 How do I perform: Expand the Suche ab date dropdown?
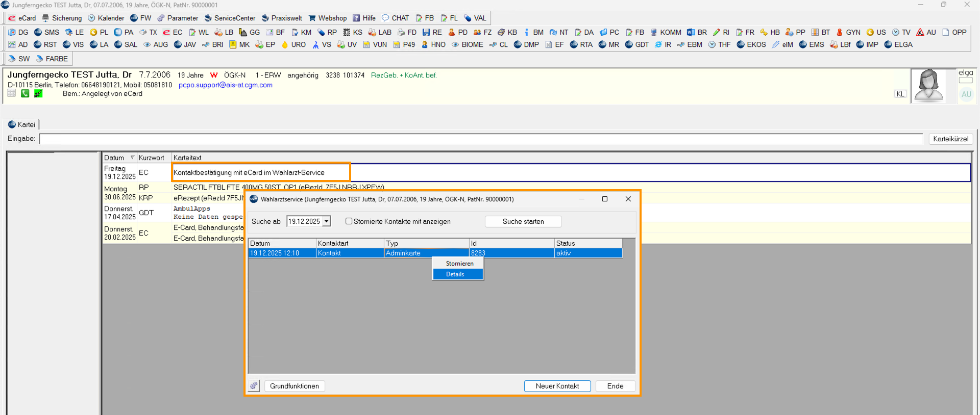326,221
